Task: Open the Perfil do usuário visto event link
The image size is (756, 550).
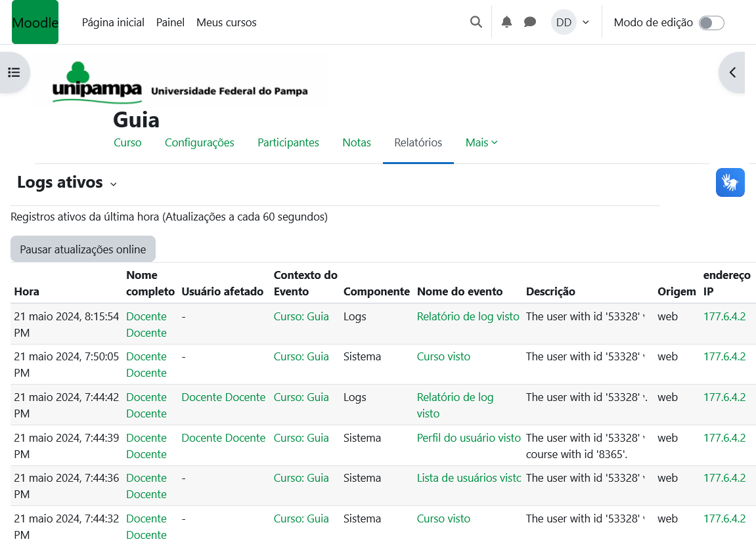Action: click(468, 438)
